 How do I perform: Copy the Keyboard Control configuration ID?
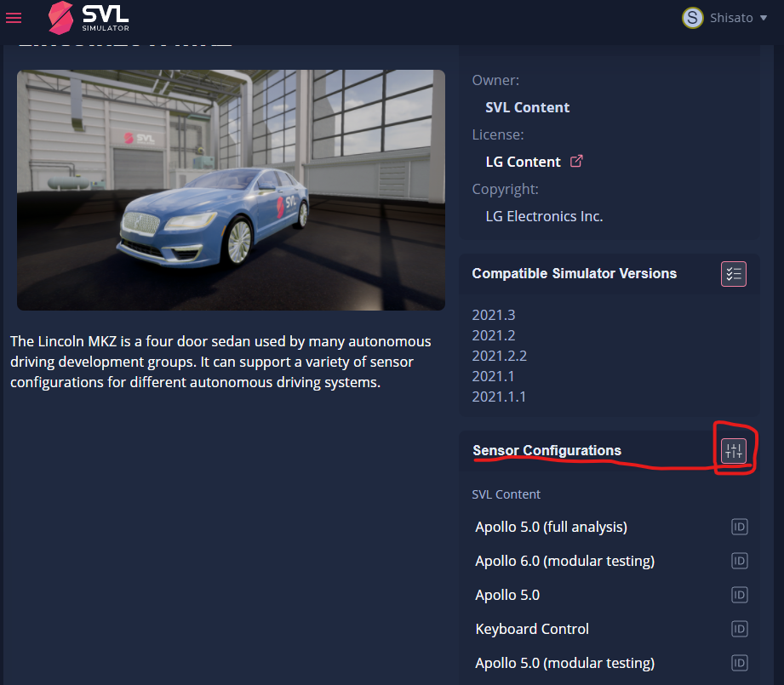pyautogui.click(x=739, y=629)
